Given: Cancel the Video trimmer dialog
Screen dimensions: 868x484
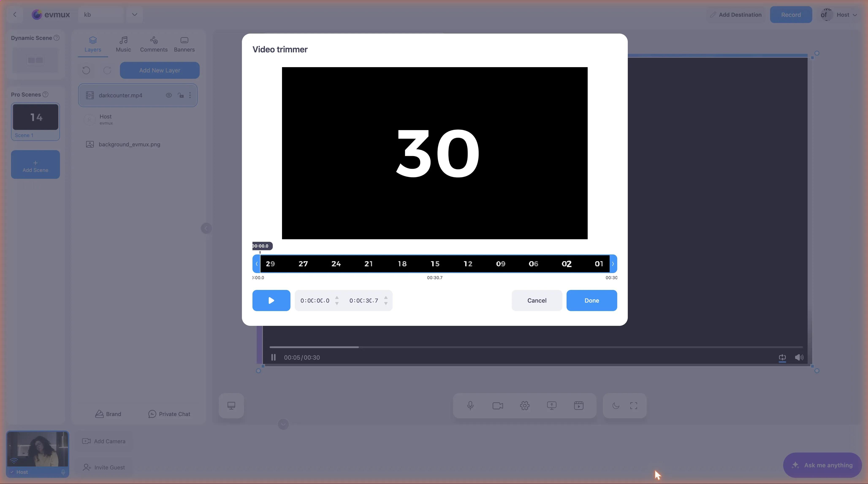Looking at the screenshot, I should coord(537,300).
